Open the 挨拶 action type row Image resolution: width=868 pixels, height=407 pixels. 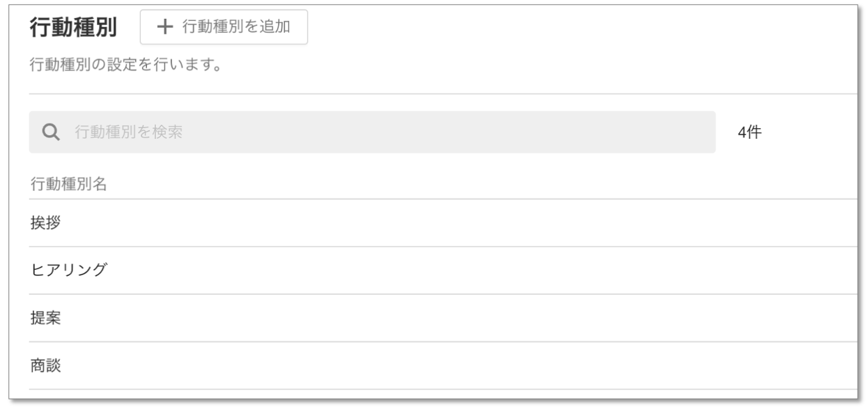(x=443, y=223)
